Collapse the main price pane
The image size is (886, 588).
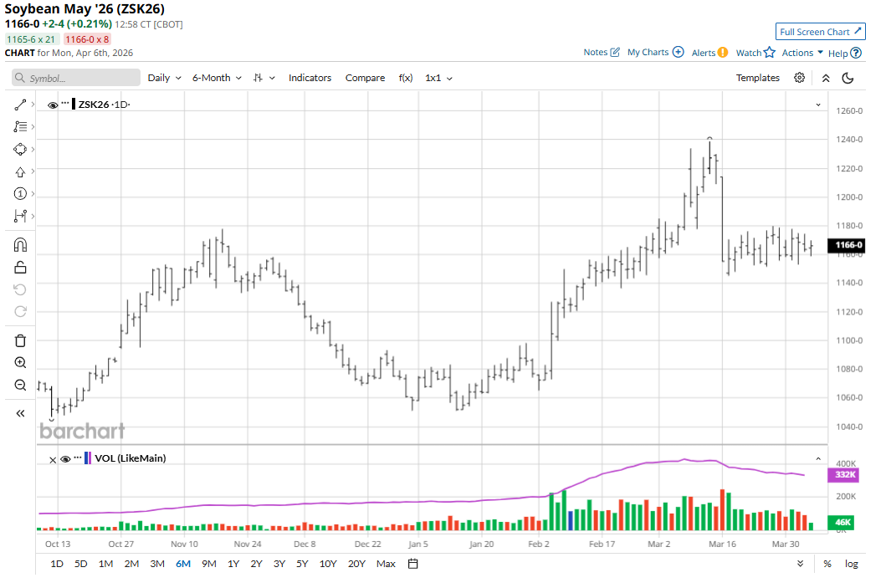817,105
